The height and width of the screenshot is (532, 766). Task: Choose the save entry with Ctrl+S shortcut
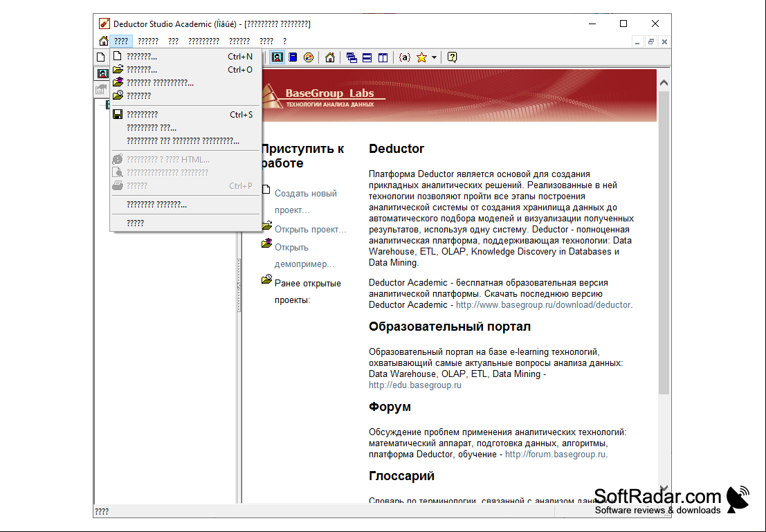point(185,114)
